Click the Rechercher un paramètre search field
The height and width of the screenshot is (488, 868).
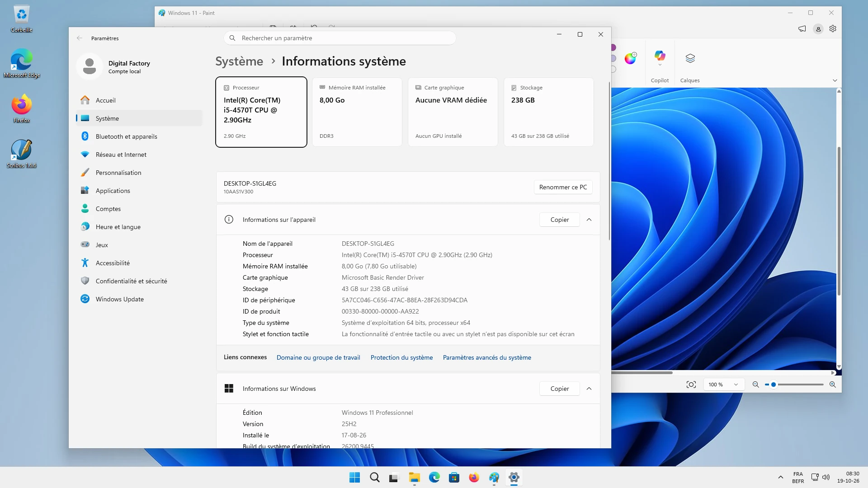point(340,38)
